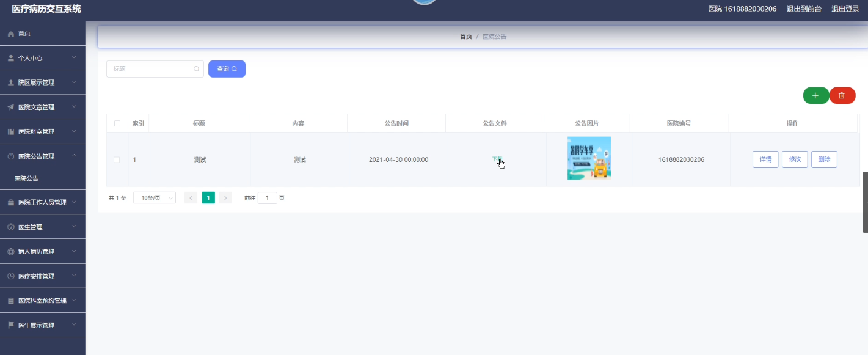Click the green plus add button
The width and height of the screenshot is (868, 355).
(815, 95)
